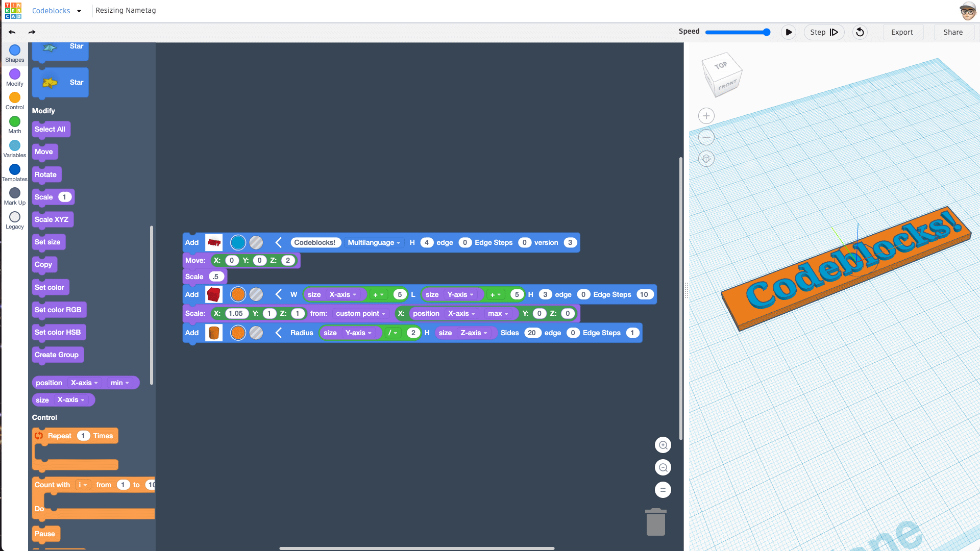Toggle hole mode on the cylinder block
The width and height of the screenshot is (980, 551).
256,333
